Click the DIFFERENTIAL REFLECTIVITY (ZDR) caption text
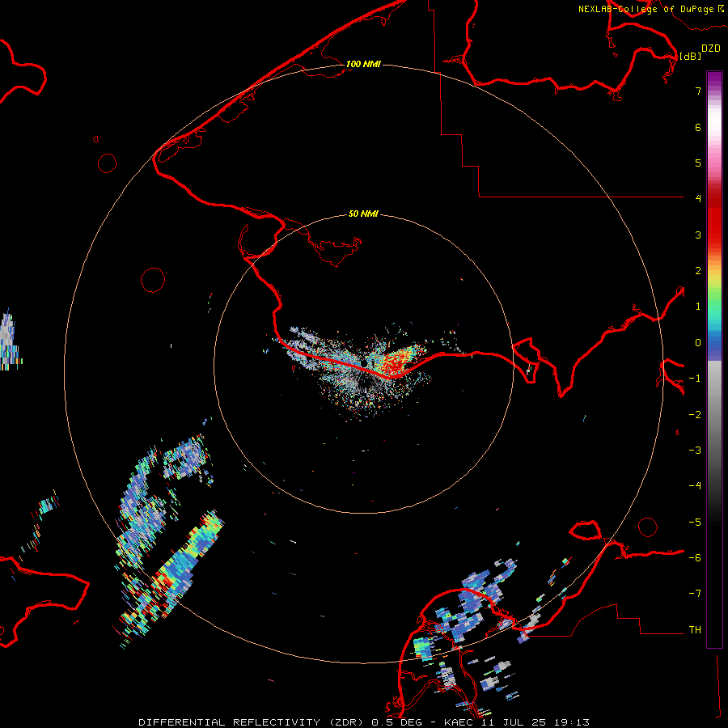The height and width of the screenshot is (728, 728). click(x=251, y=722)
